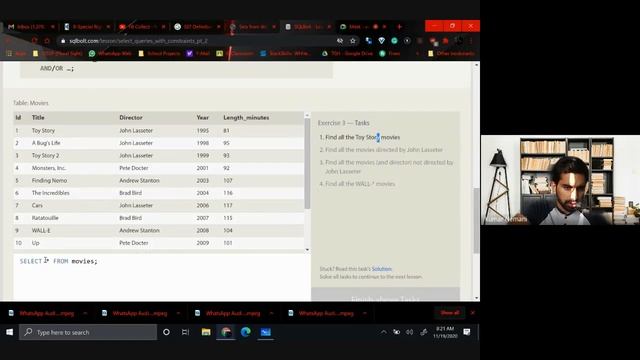Click the 'Finding Nemo' cell
This screenshot has width=640, height=360.
click(x=49, y=180)
